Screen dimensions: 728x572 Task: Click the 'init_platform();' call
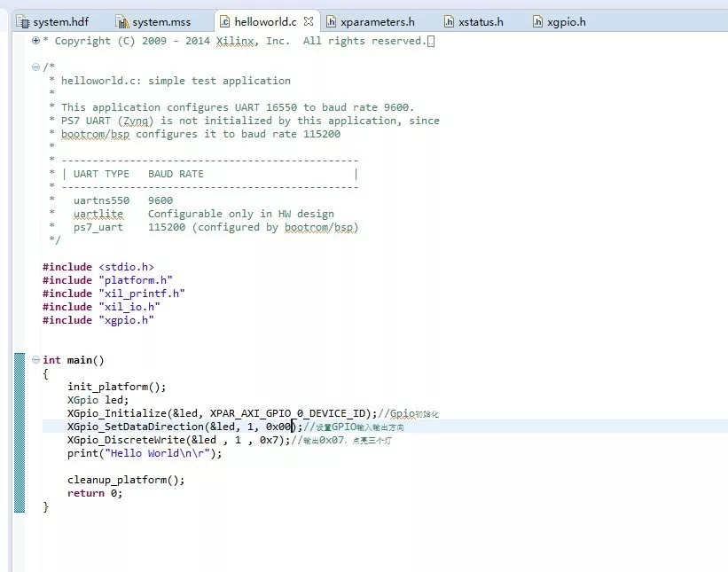pyautogui.click(x=116, y=387)
